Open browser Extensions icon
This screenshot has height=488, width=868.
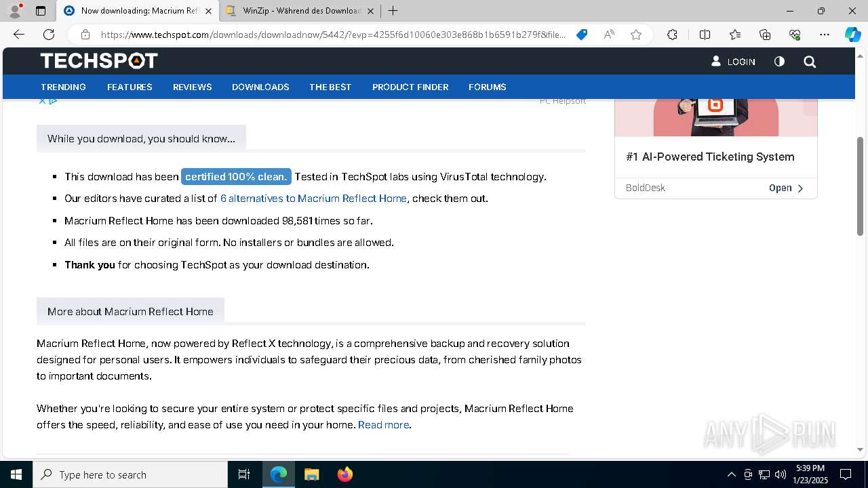coord(672,35)
